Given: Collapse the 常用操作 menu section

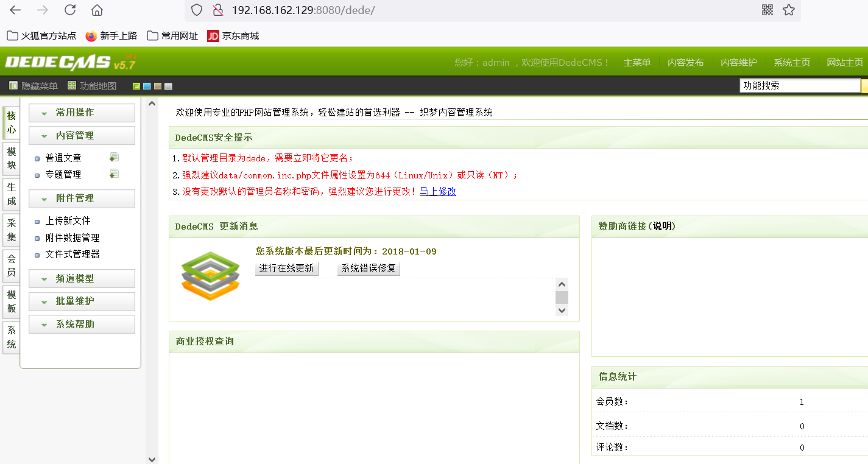Looking at the screenshot, I should point(82,113).
